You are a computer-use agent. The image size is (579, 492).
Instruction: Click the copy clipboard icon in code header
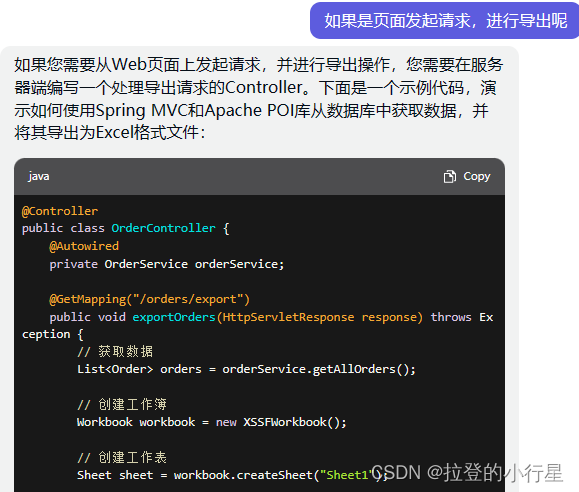click(x=449, y=177)
